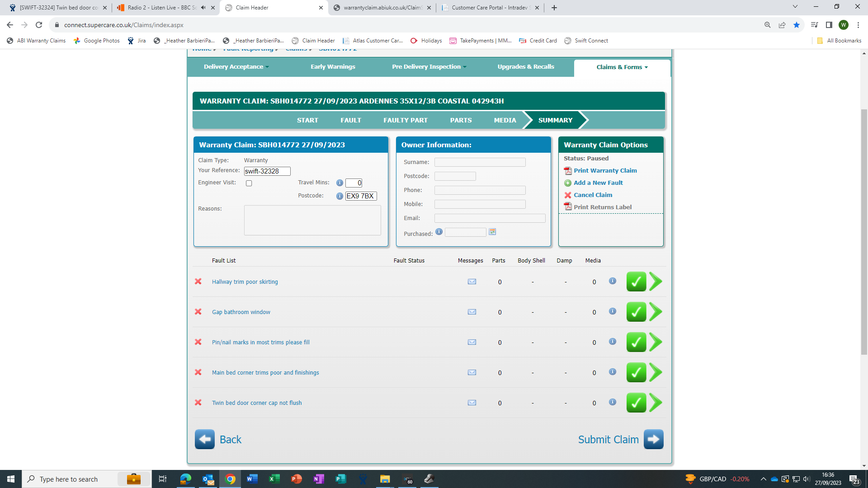Expand the Claims & Forms dropdown
Viewport: 868px width, 488px height.
[x=622, y=67]
